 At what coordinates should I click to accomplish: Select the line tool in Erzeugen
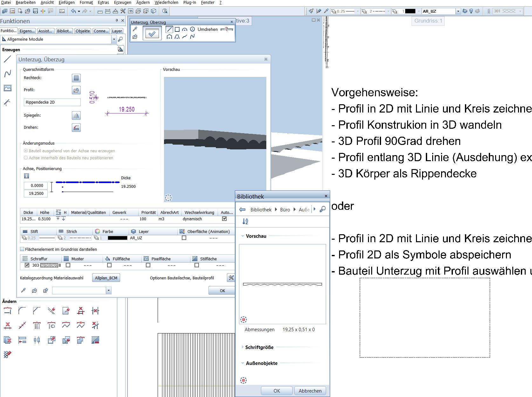(8, 59)
